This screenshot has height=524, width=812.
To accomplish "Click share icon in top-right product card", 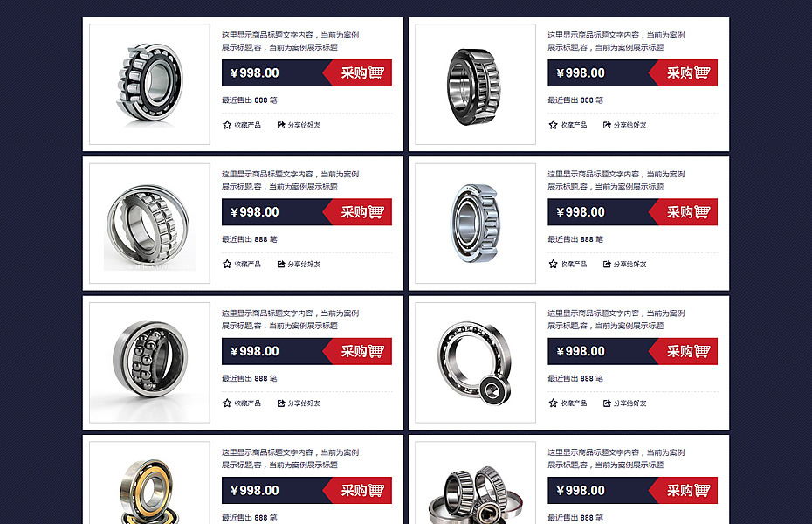I will coord(607,125).
